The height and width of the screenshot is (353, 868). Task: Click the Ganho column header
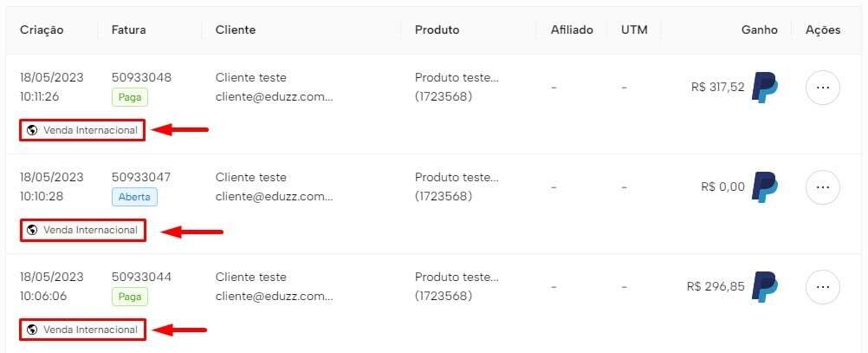[759, 30]
